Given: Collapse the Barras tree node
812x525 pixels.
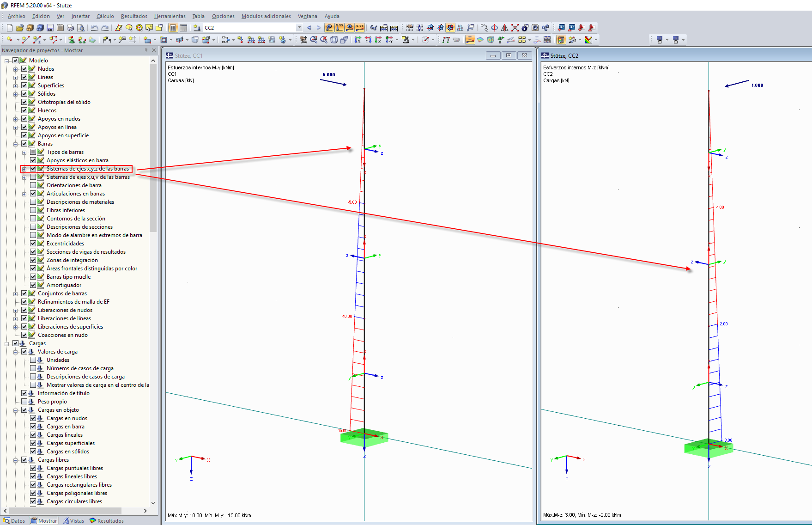Looking at the screenshot, I should click(16, 144).
